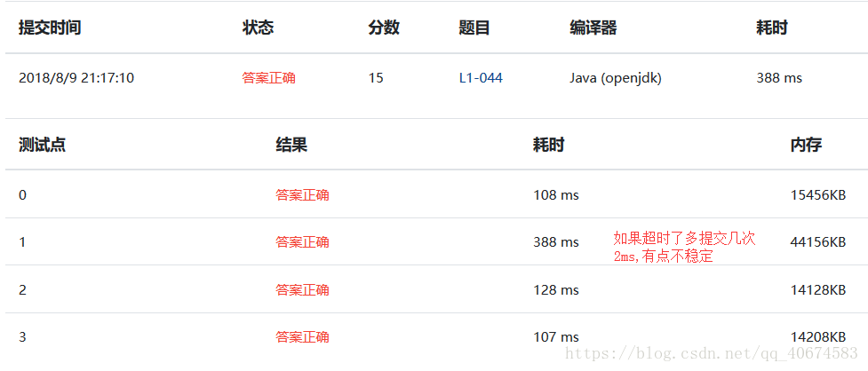Click the red 答案正确 status in submission row
The width and height of the screenshot is (868, 371).
click(268, 78)
